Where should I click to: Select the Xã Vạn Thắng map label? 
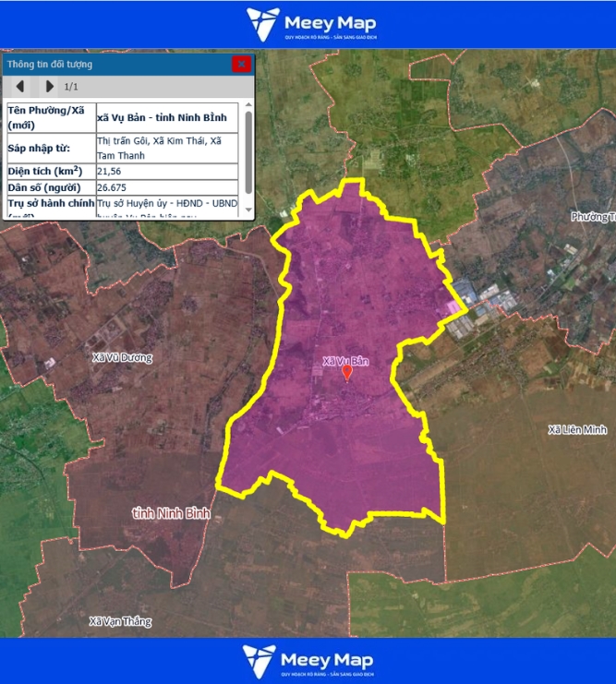tap(120, 621)
